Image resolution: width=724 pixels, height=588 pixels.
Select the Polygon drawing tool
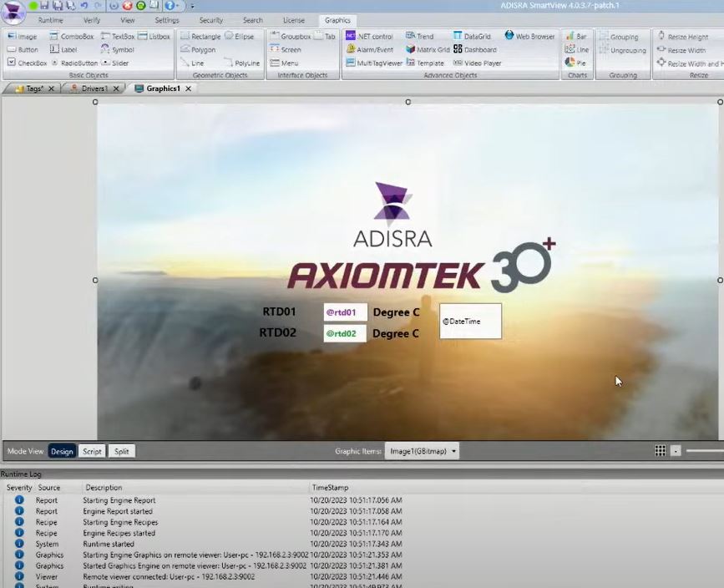point(198,49)
